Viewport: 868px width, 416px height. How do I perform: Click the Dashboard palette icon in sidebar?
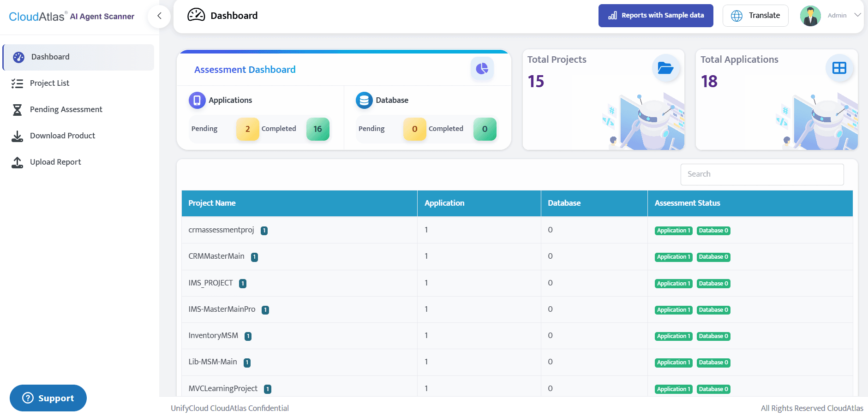pyautogui.click(x=18, y=57)
